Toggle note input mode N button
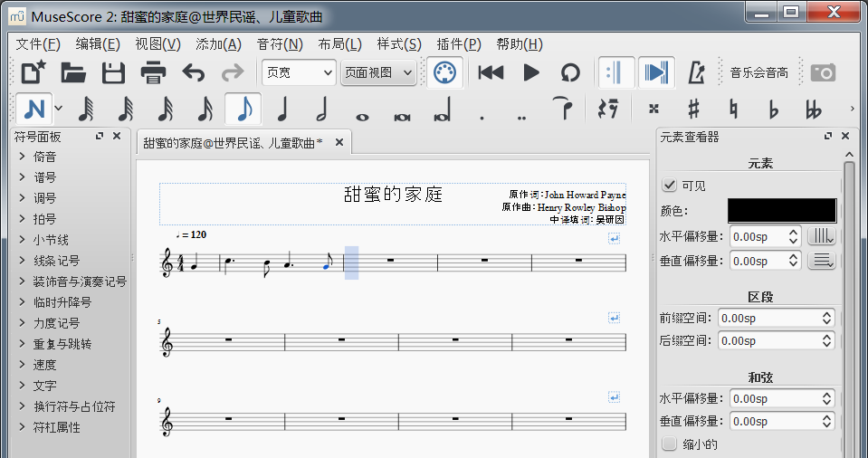 coord(34,110)
